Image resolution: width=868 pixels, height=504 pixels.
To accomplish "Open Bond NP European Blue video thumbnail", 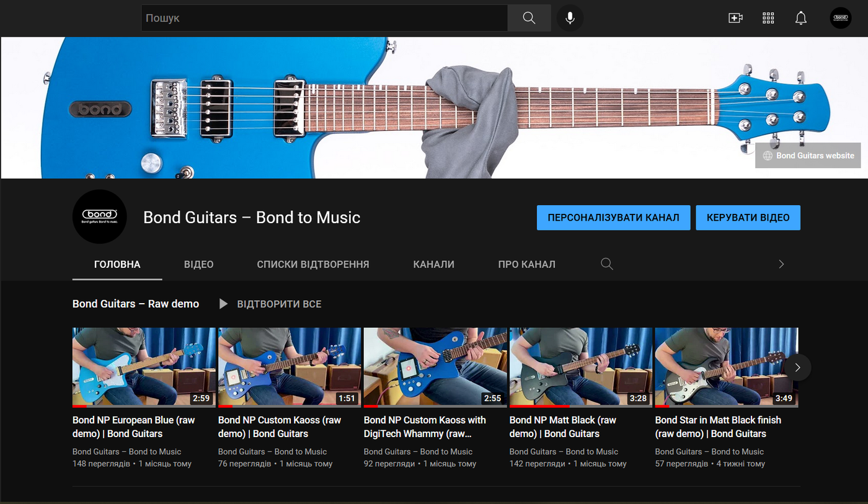I will [x=144, y=367].
